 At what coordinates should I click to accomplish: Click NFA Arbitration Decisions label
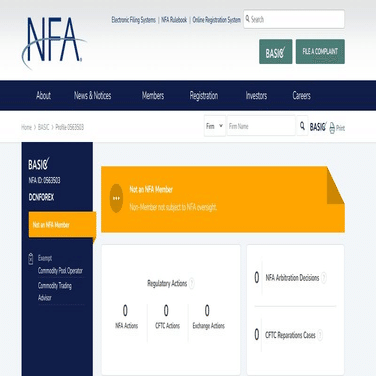click(x=292, y=278)
